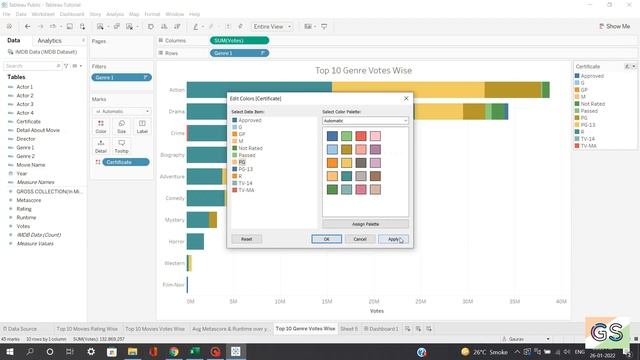Click the SUM(Votes) pill on Columns

(x=240, y=40)
